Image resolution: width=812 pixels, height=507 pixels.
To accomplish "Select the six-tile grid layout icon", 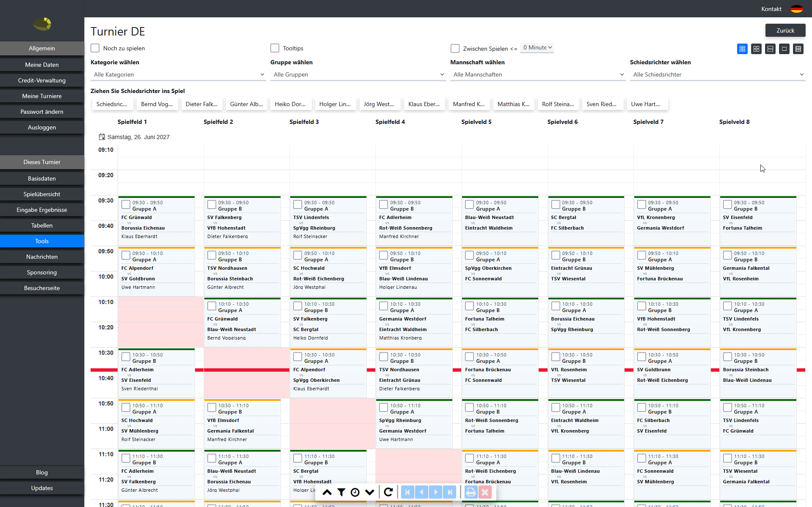I will click(x=742, y=49).
